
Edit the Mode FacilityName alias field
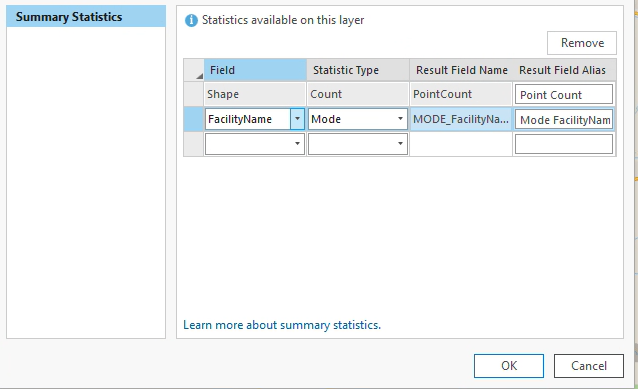564,119
